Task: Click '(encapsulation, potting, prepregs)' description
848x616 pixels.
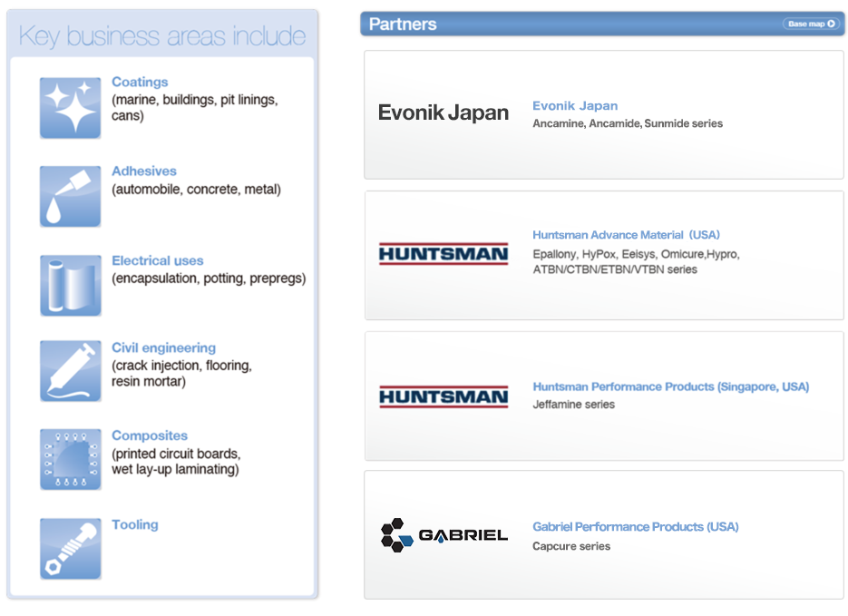Action: tap(209, 279)
